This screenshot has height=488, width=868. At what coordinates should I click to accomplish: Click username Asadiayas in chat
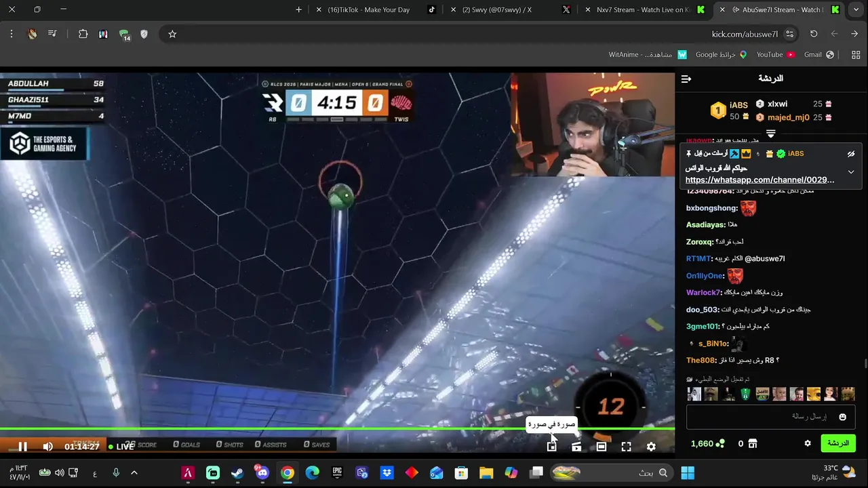(x=705, y=224)
